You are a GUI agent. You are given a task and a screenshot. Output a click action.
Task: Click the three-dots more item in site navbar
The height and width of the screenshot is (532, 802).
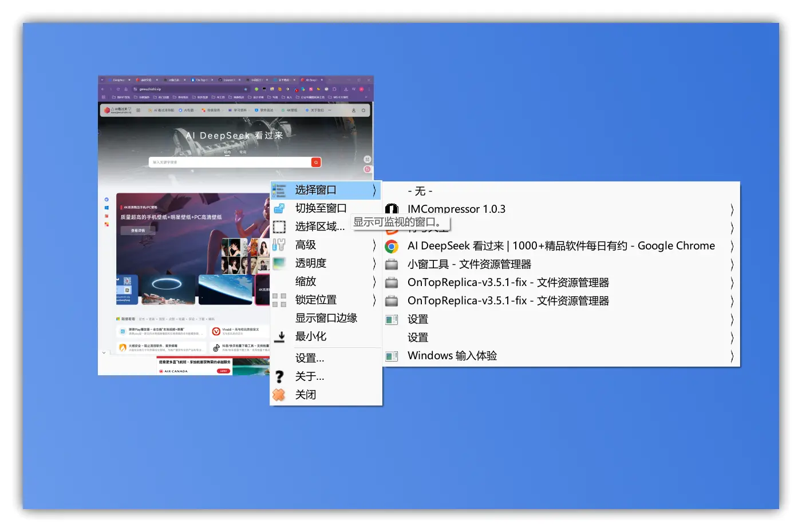[x=330, y=110]
